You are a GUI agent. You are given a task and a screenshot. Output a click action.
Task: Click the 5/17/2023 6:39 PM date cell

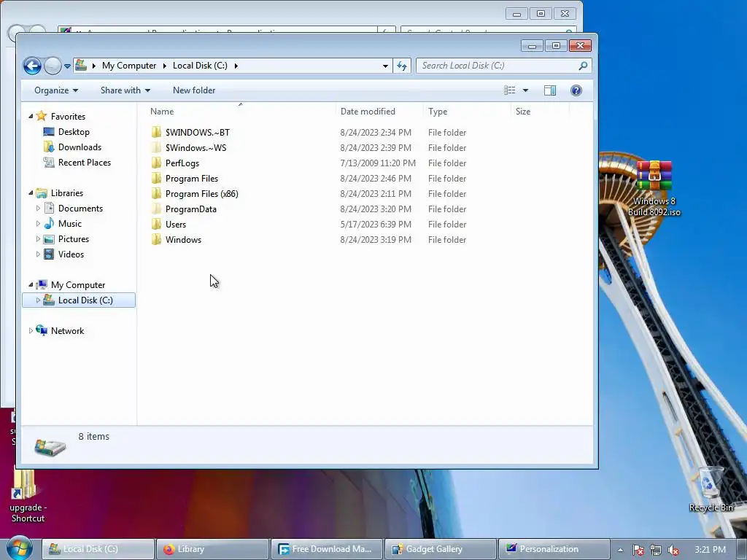point(376,225)
